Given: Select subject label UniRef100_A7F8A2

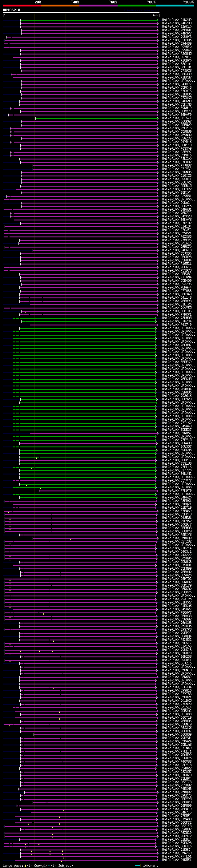Looking at the screenshot, I should [177, 162].
